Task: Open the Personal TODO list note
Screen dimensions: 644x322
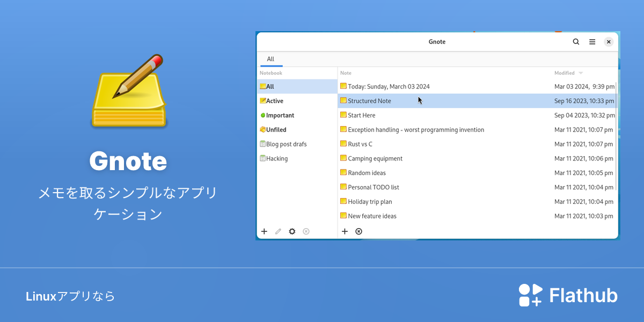Action: click(x=374, y=187)
